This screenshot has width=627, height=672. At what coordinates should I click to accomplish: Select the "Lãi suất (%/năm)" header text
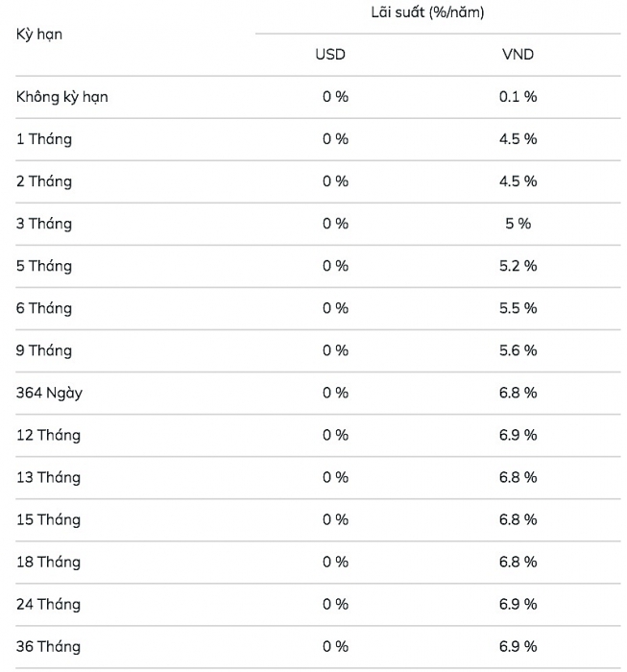pos(426,12)
